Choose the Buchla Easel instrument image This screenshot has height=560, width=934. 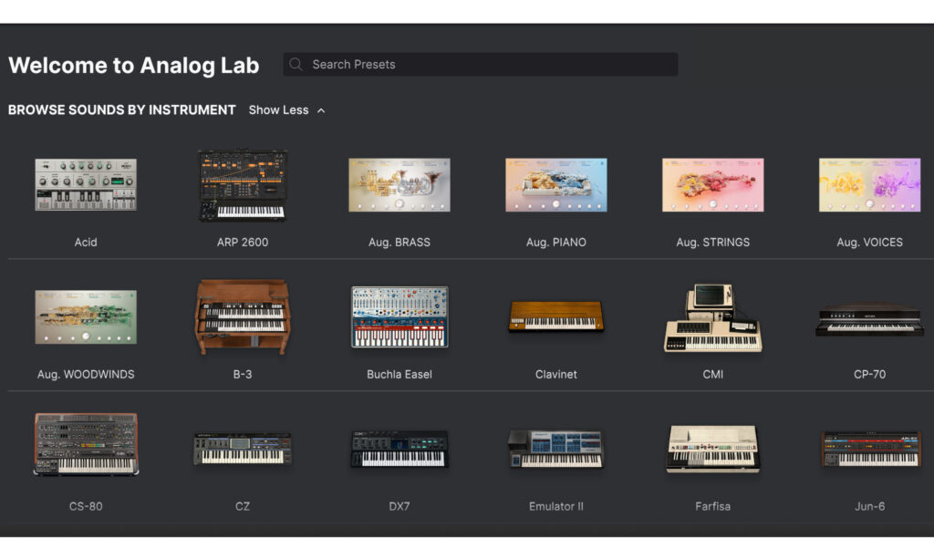coord(400,316)
